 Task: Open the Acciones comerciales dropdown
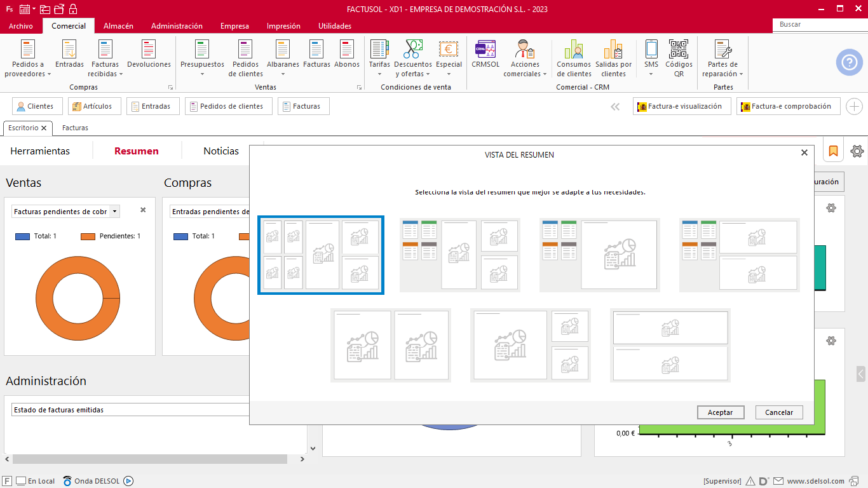pyautogui.click(x=545, y=74)
